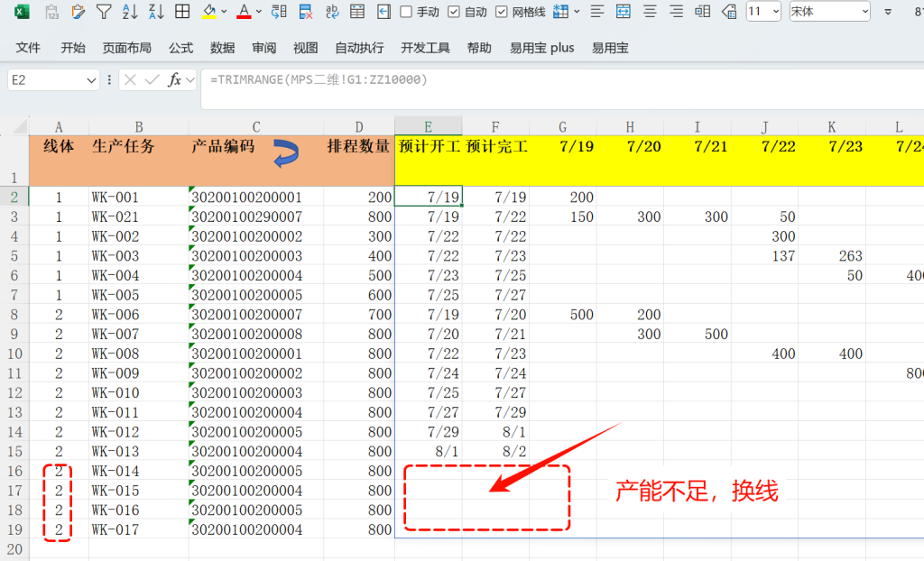Click the left-arrow indent panel icon
The width and height of the screenshot is (924, 561).
(383, 11)
